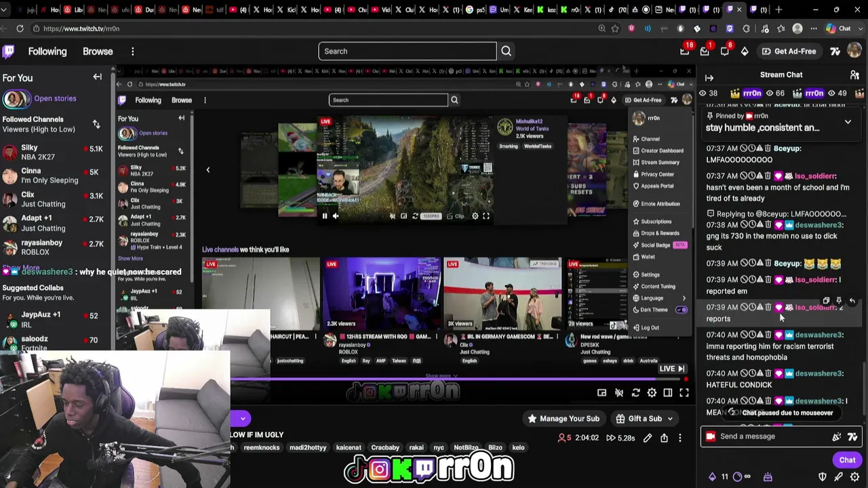Open the channel points treasure chest icon

point(768,477)
